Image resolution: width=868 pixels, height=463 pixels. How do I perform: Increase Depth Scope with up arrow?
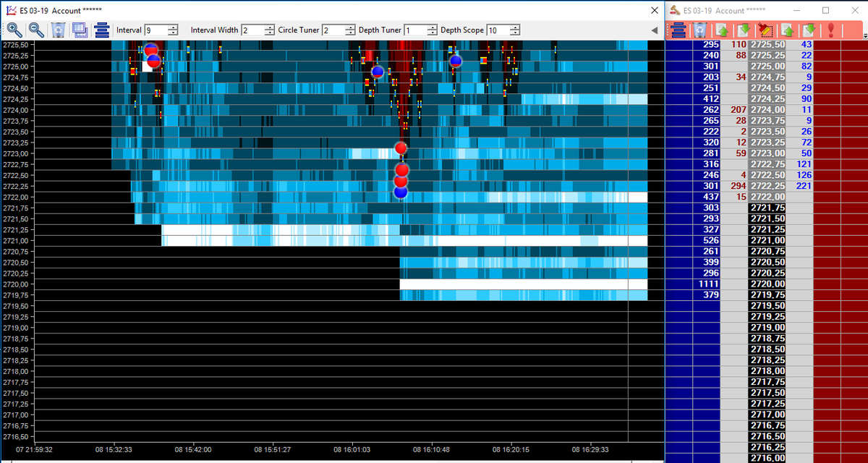[515, 27]
